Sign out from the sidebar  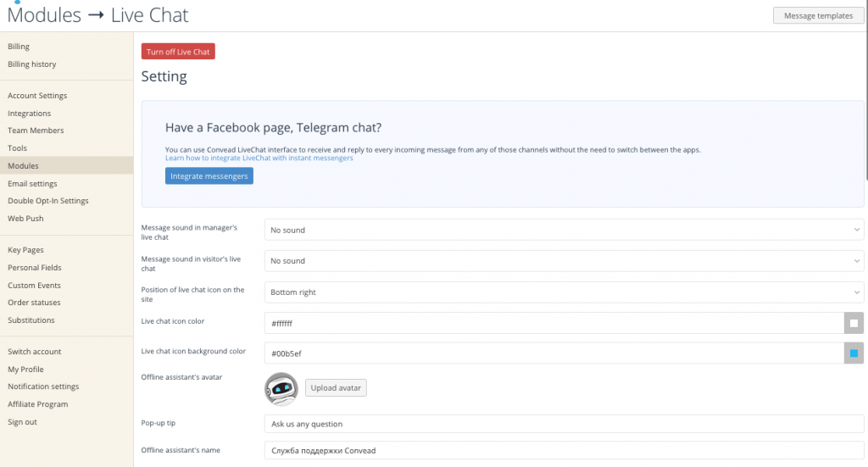click(22, 421)
